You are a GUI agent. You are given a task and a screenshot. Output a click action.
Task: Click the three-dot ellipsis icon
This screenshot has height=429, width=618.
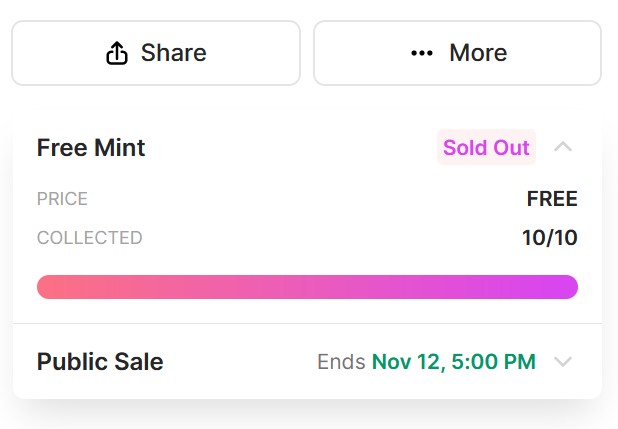point(422,53)
